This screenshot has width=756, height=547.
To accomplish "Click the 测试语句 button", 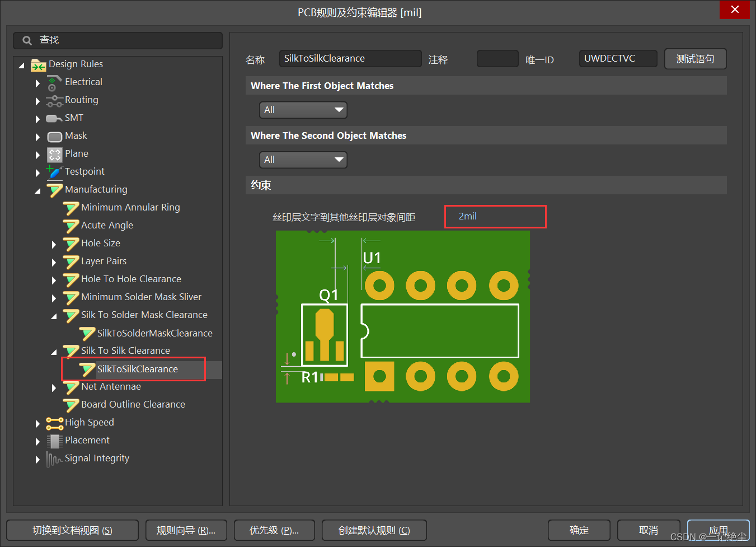I will point(696,59).
